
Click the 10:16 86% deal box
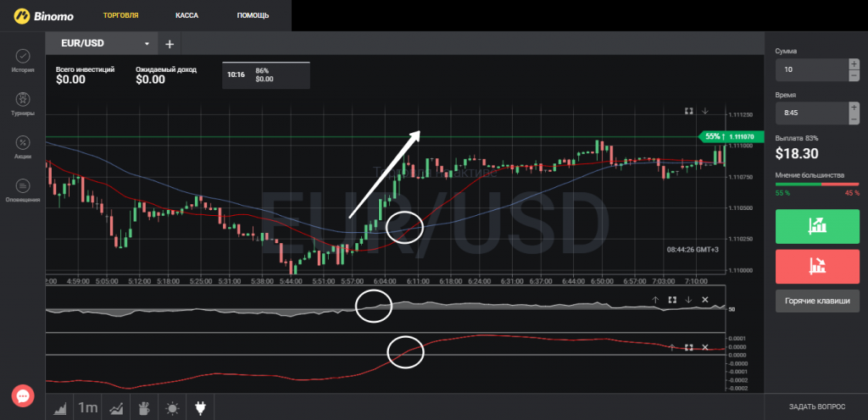click(x=265, y=75)
